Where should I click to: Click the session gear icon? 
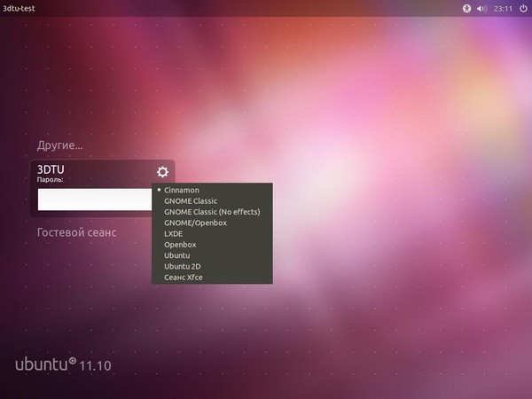162,172
